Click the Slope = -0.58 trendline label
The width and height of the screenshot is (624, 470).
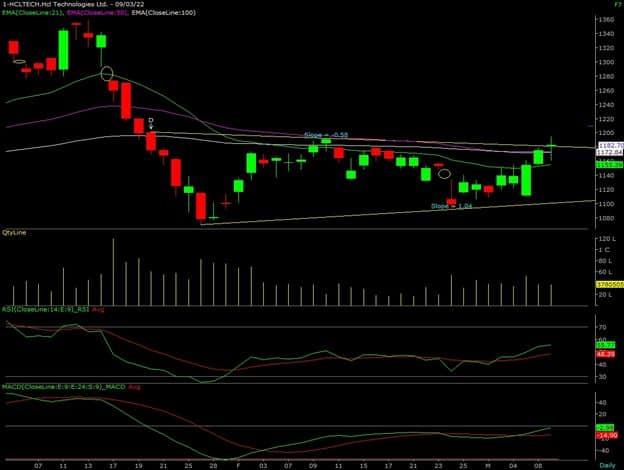coord(325,134)
